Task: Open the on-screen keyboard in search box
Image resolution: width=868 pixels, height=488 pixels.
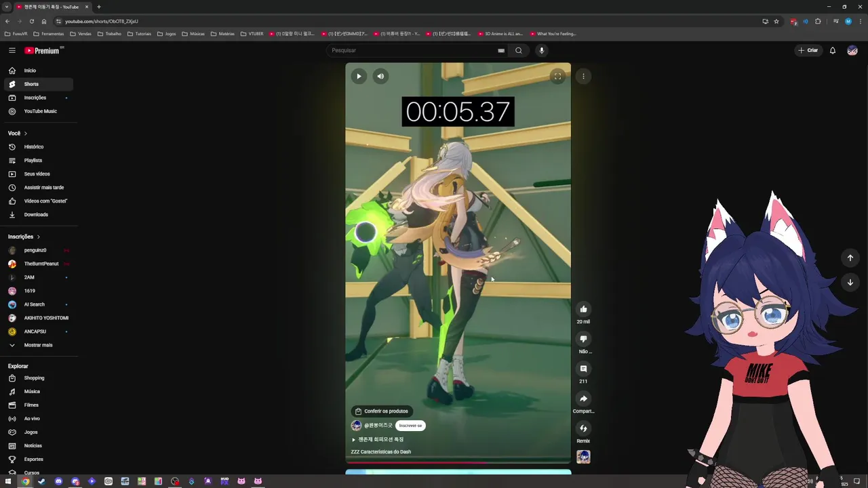Action: tap(501, 50)
